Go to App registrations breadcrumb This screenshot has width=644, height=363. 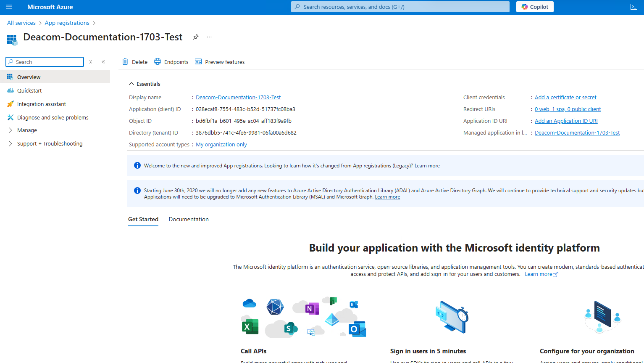(x=67, y=23)
